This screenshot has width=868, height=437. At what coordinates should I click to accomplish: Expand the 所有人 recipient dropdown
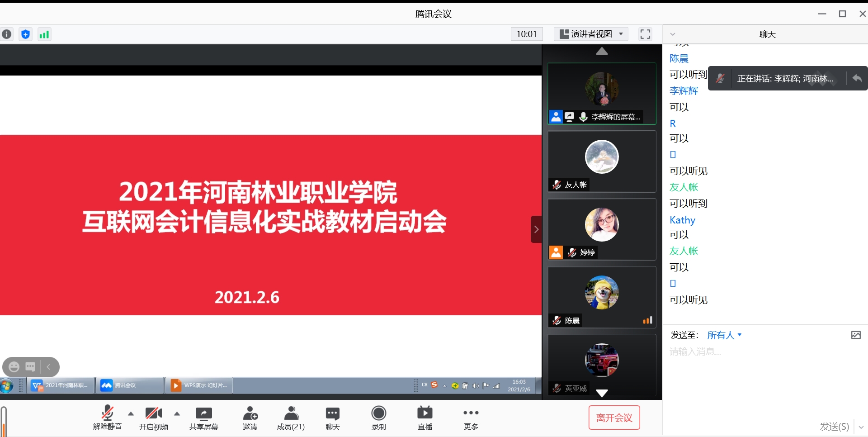(x=724, y=335)
